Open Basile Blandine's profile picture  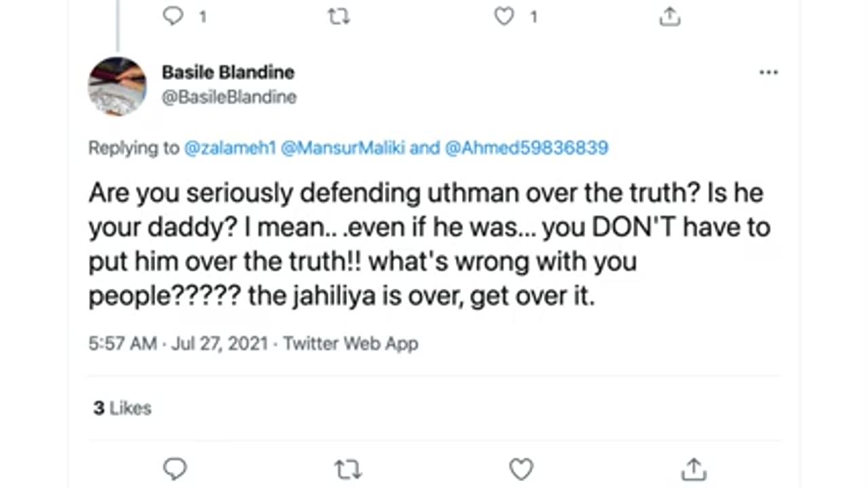click(x=117, y=86)
